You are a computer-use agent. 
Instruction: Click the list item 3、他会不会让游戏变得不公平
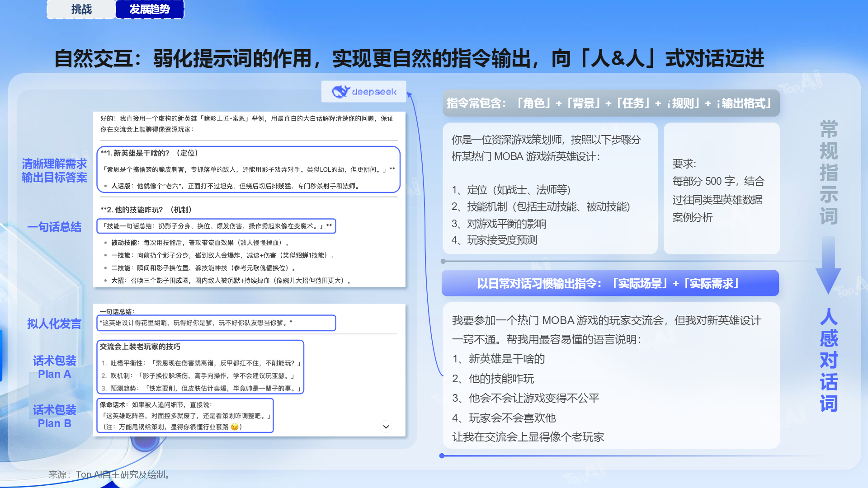pyautogui.click(x=526, y=398)
